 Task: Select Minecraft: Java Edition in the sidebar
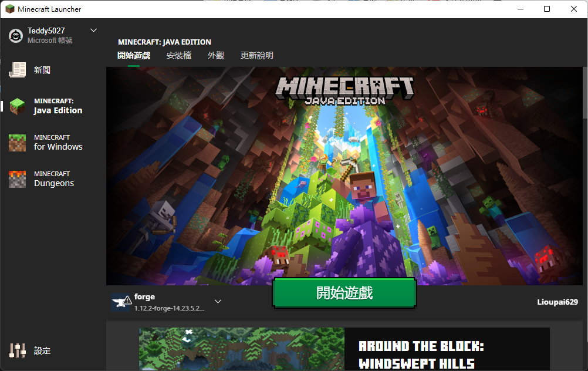[58, 106]
